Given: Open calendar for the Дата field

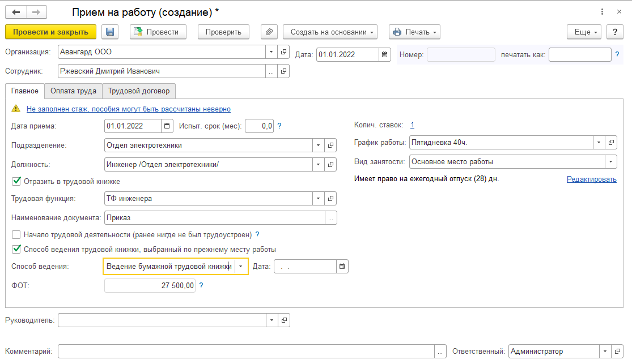Looking at the screenshot, I should pos(385,54).
